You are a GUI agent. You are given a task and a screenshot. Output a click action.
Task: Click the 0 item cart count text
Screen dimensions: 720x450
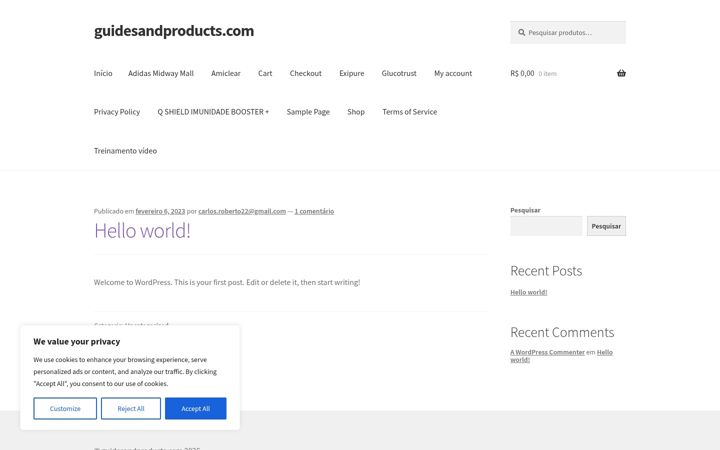coord(547,73)
